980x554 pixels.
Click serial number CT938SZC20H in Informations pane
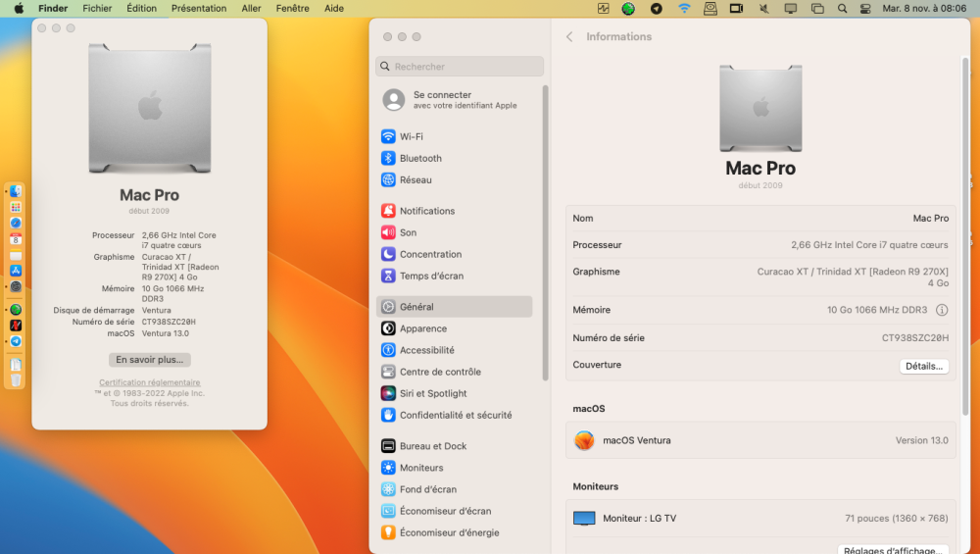point(915,337)
